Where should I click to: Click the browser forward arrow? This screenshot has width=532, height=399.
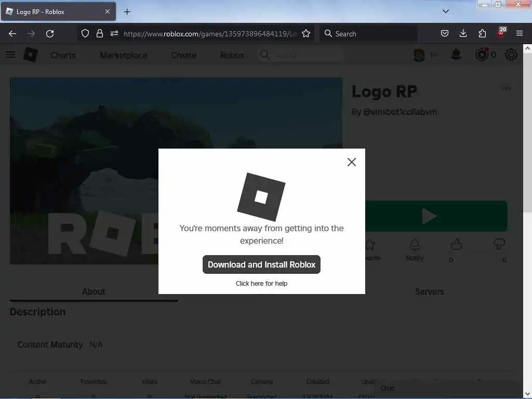(31, 34)
